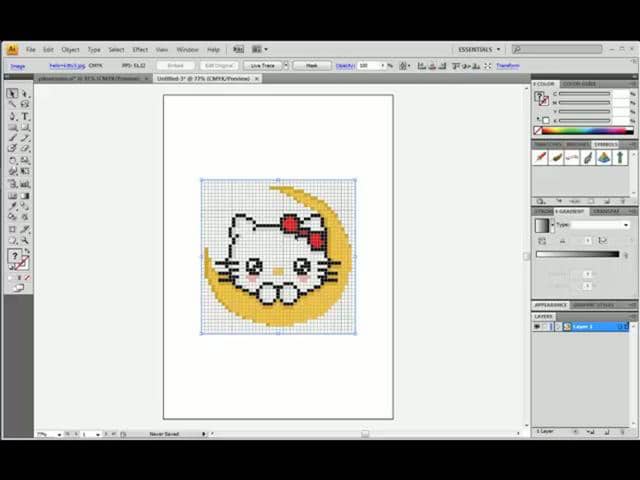This screenshot has height=480, width=640.
Task: Click the colorful pyramid symbol thumbnail
Action: 604,157
